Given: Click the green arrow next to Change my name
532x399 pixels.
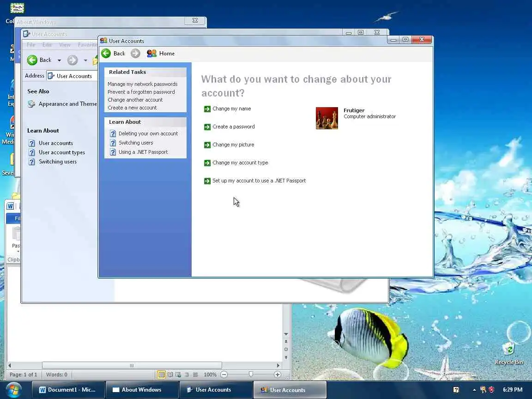Looking at the screenshot, I should coord(207,109).
